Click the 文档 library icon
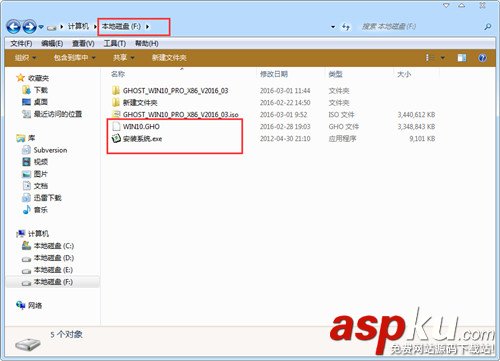This screenshot has width=500, height=361. [26, 186]
